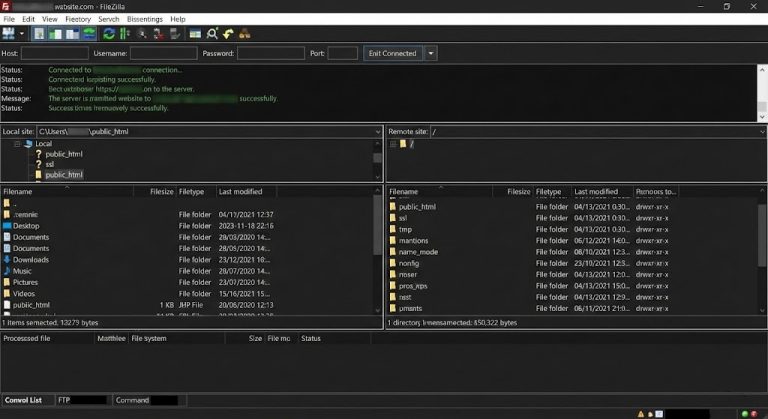Open the Help menu
The height and width of the screenshot is (419, 768).
coord(178,19)
